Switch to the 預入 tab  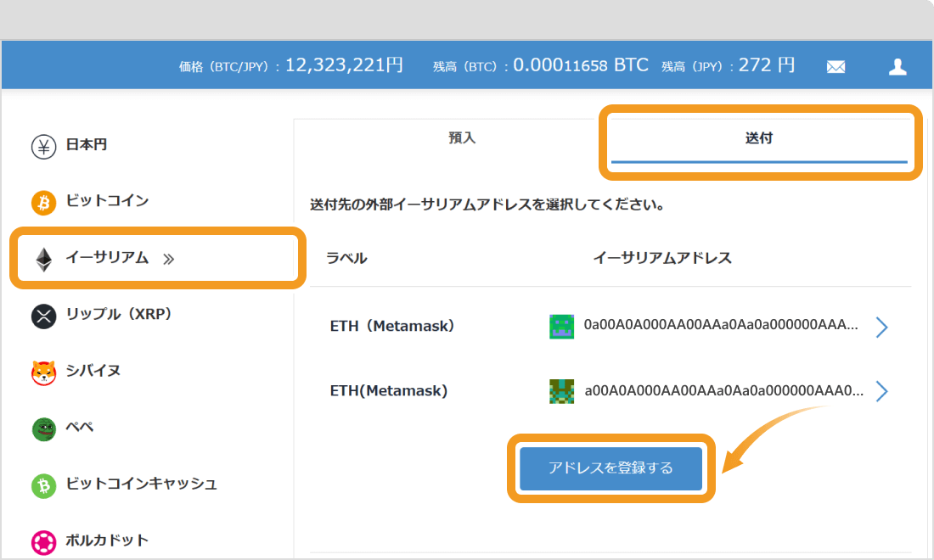462,138
